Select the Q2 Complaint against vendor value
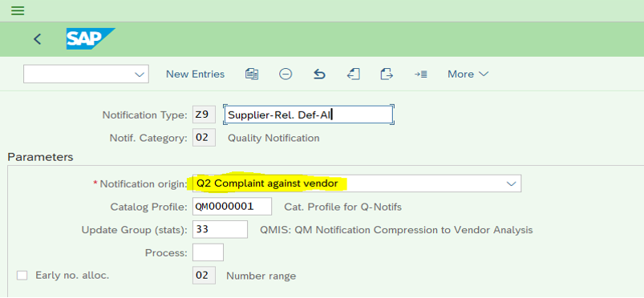This screenshot has width=644, height=298. coord(267,183)
